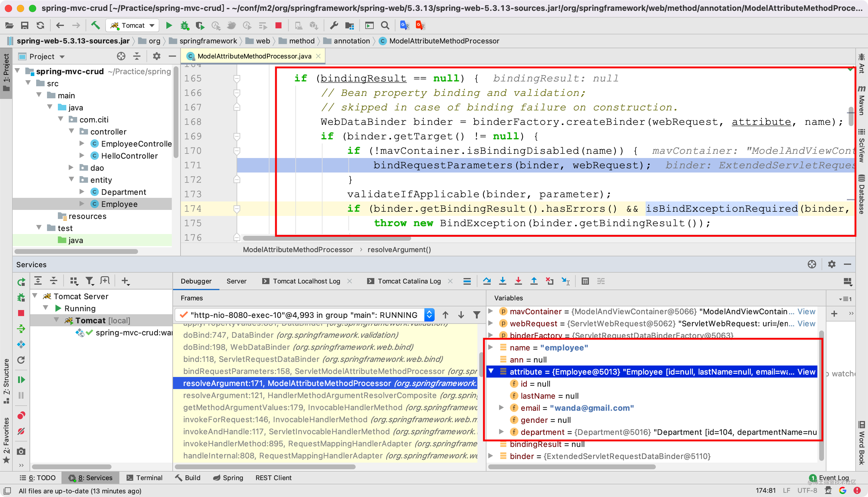Click Show Execution Point icon

tap(467, 281)
